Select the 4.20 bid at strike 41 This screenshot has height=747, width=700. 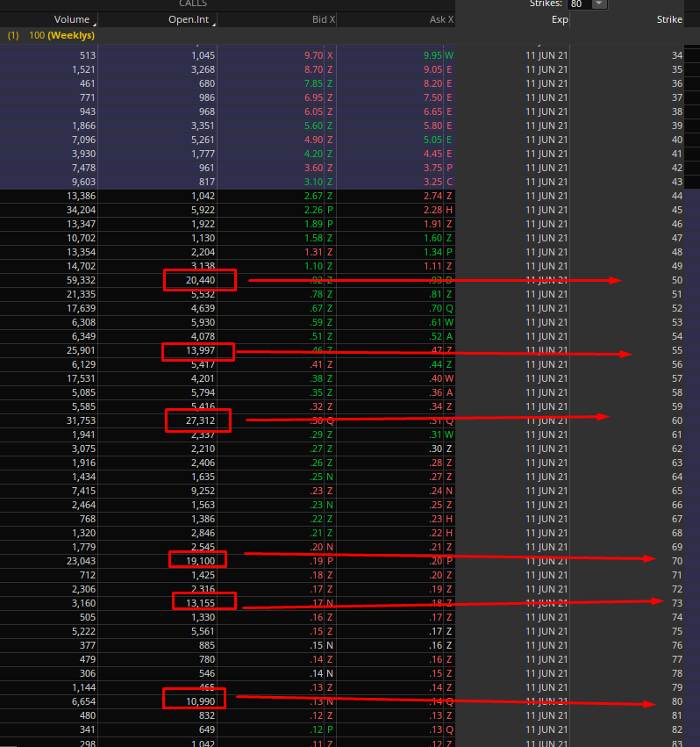point(314,154)
